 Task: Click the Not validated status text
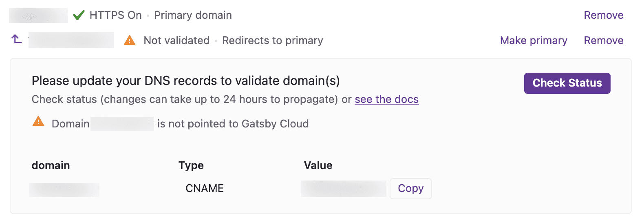click(176, 40)
